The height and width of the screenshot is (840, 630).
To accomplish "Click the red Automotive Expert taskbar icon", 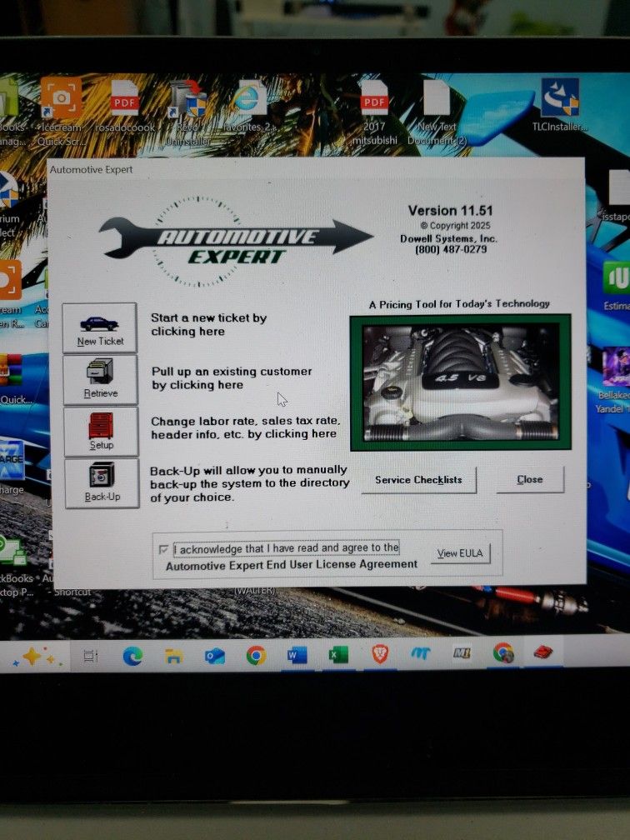I will tap(543, 652).
